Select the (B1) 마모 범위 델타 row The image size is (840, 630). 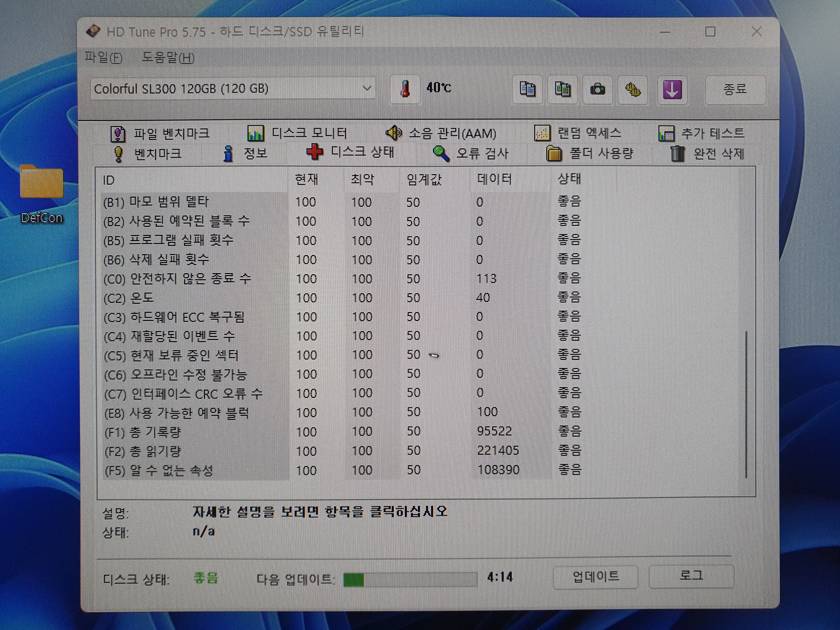coord(342,202)
